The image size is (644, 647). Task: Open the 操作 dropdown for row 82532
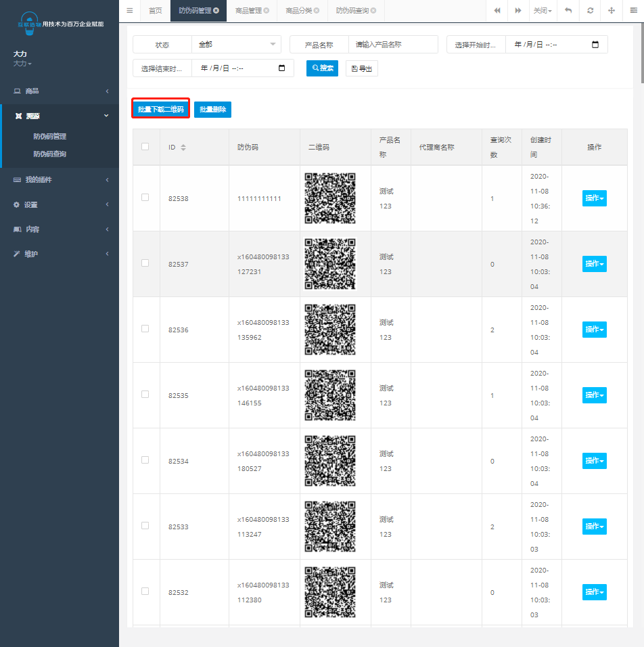(x=594, y=592)
